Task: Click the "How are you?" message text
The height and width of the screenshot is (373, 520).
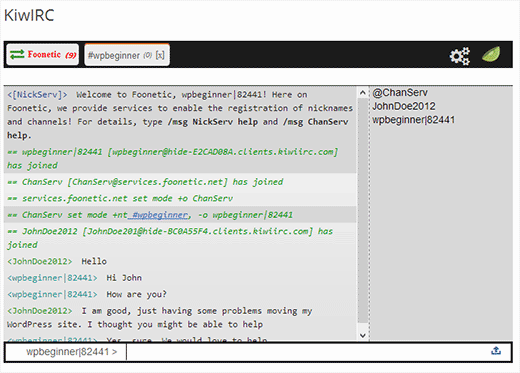Action: [136, 294]
